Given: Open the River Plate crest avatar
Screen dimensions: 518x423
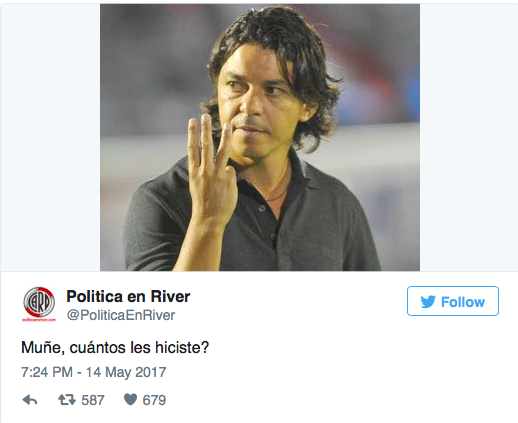Looking at the screenshot, I should pos(39,302).
